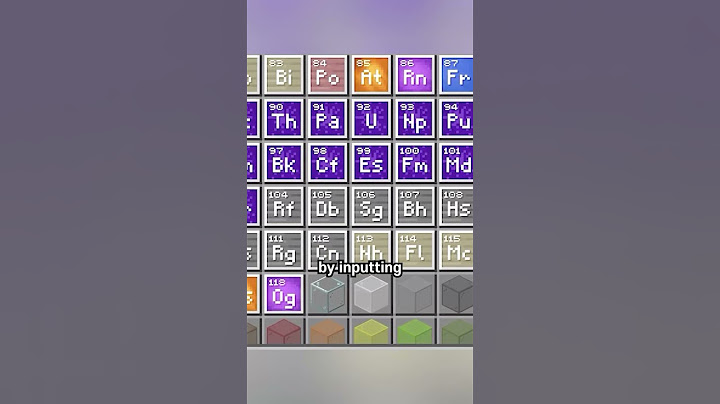Select the Pa element block numbered 91

[x=327, y=118]
